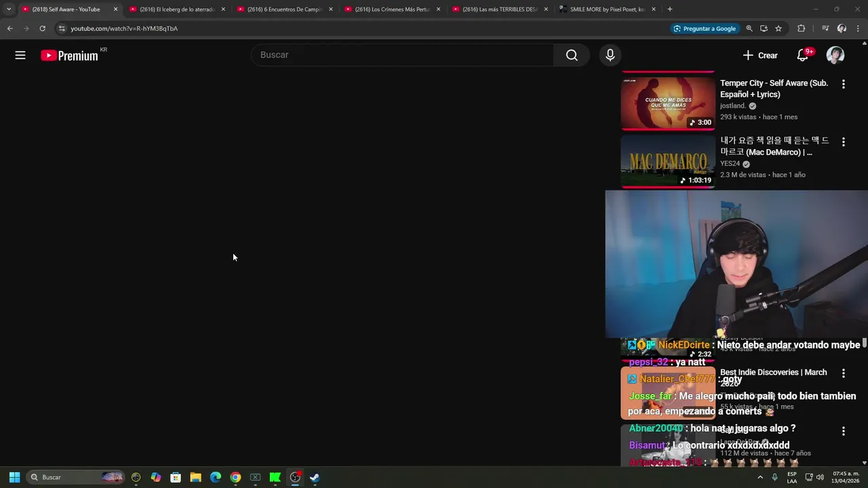
Task: Open File Explorer from taskbar
Action: [x=195, y=477]
